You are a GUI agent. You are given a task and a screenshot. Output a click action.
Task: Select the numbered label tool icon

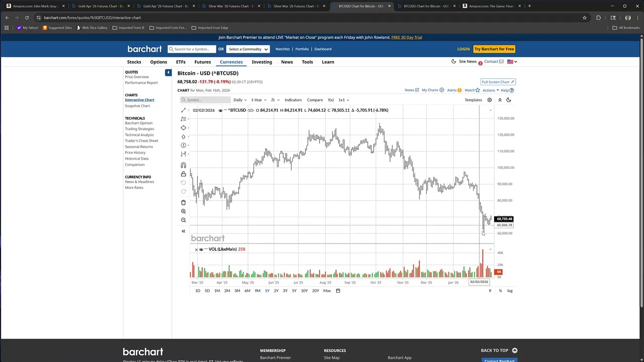pyautogui.click(x=183, y=145)
